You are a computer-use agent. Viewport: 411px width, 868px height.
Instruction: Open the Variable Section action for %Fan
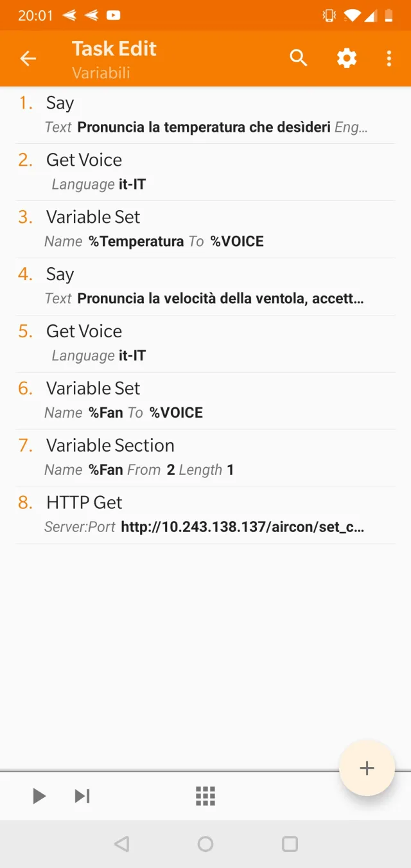tap(205, 456)
